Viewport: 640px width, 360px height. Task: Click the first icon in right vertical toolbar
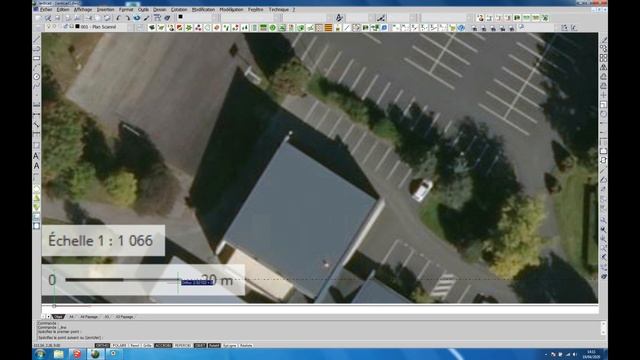[x=604, y=40]
